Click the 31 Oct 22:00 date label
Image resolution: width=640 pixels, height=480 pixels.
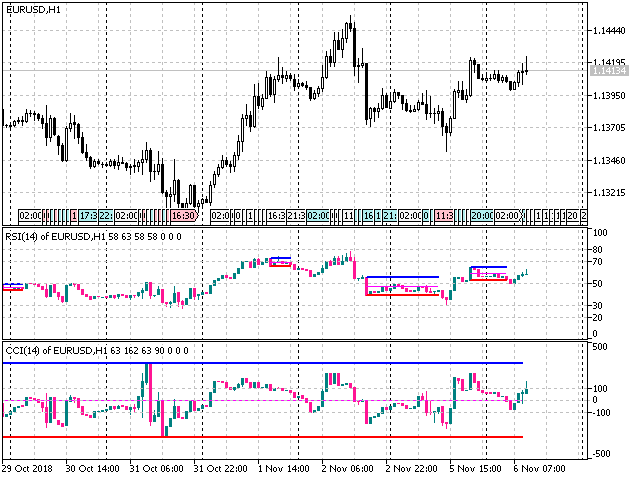pyautogui.click(x=219, y=468)
